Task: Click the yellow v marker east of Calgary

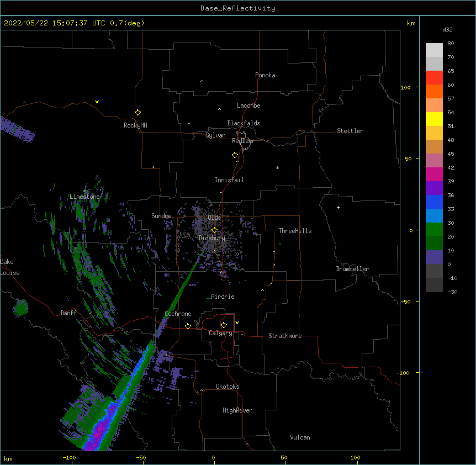Action: 237,323
